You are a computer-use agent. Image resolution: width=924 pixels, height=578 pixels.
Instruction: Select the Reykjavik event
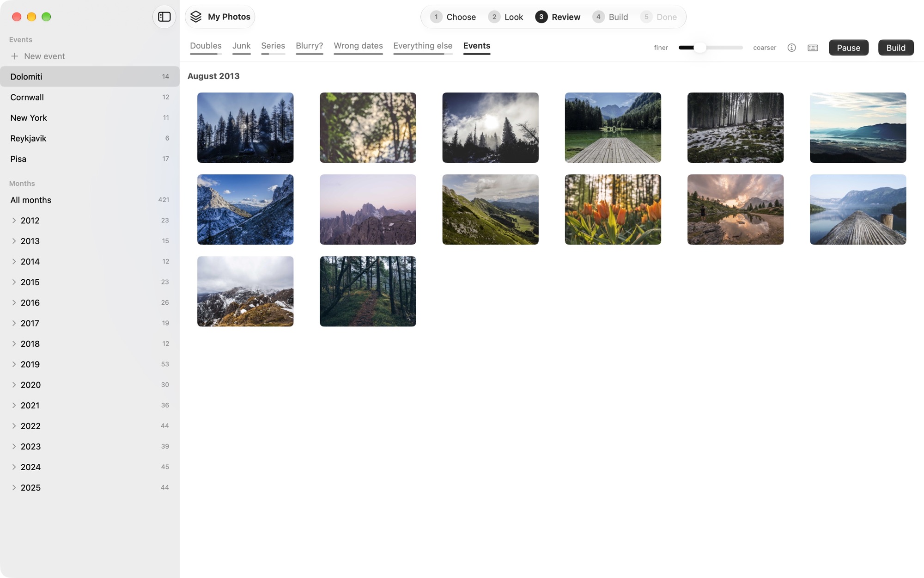pos(90,138)
